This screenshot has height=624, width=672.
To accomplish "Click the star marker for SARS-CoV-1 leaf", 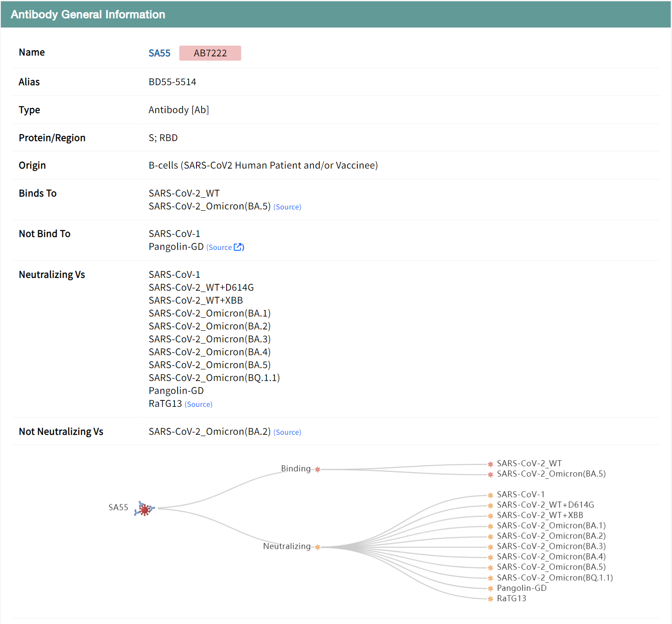I will pyautogui.click(x=491, y=495).
